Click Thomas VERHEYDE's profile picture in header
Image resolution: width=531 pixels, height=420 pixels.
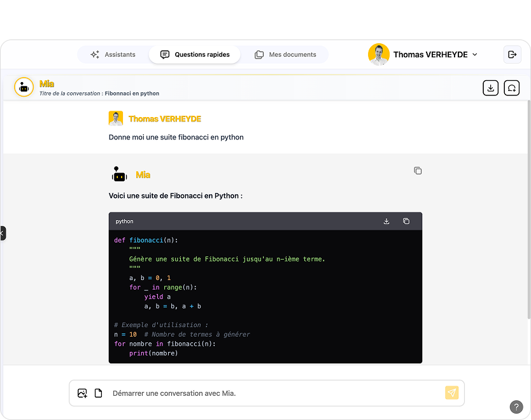tap(379, 55)
